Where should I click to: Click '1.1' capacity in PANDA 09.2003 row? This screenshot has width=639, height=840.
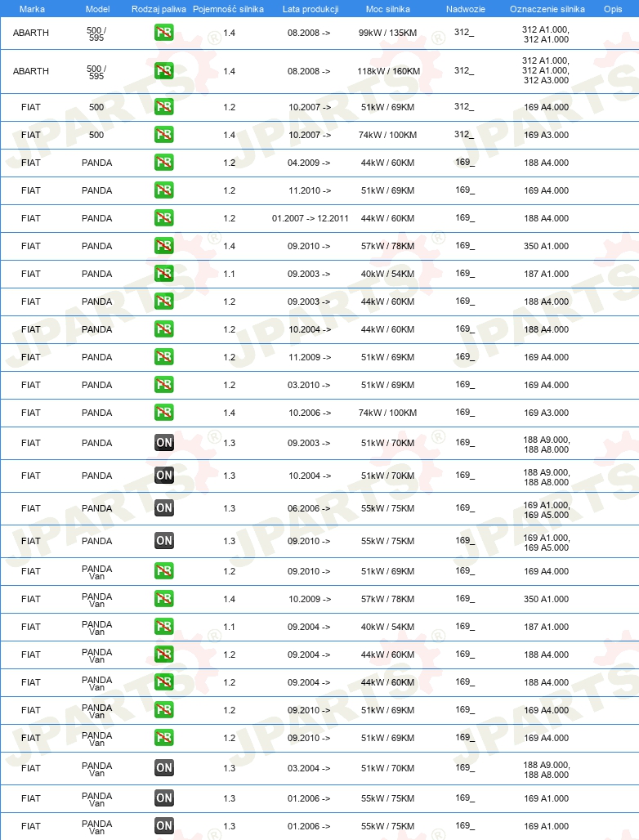coord(230,274)
